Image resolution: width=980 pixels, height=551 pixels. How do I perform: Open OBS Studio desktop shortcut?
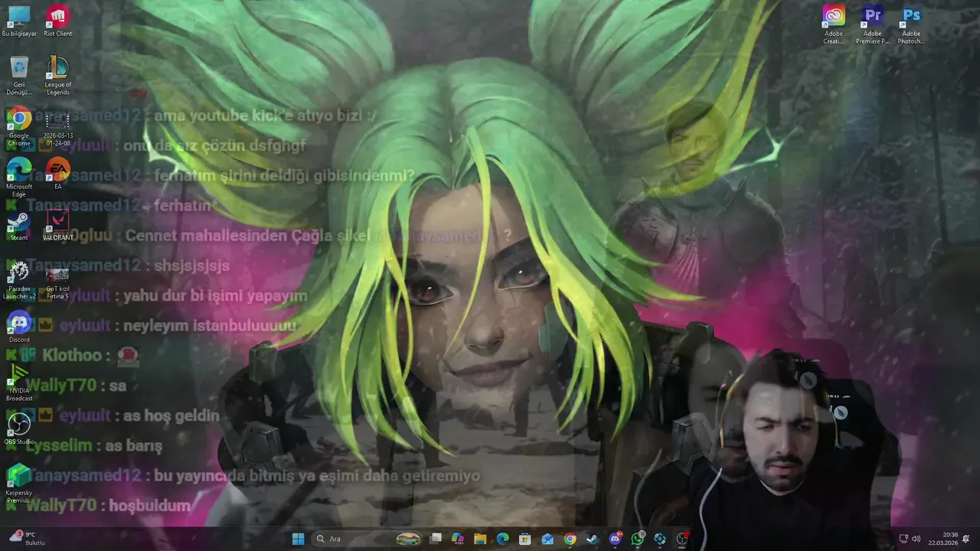point(19,429)
